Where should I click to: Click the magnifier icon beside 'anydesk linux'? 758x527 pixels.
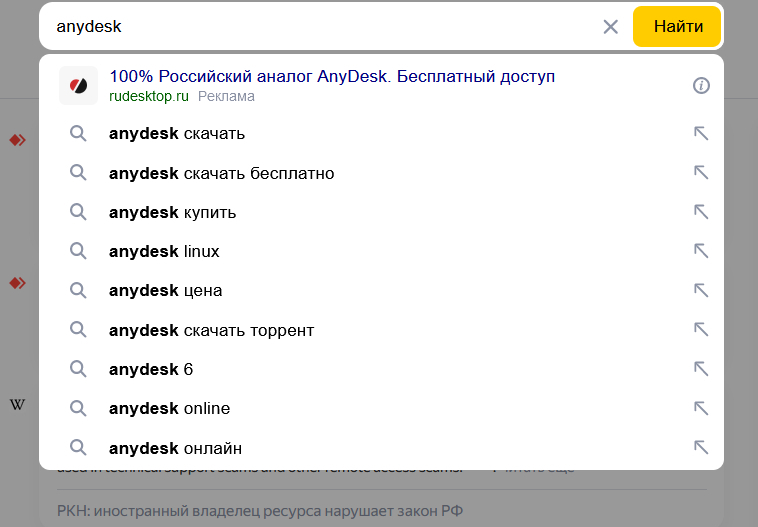tap(78, 251)
